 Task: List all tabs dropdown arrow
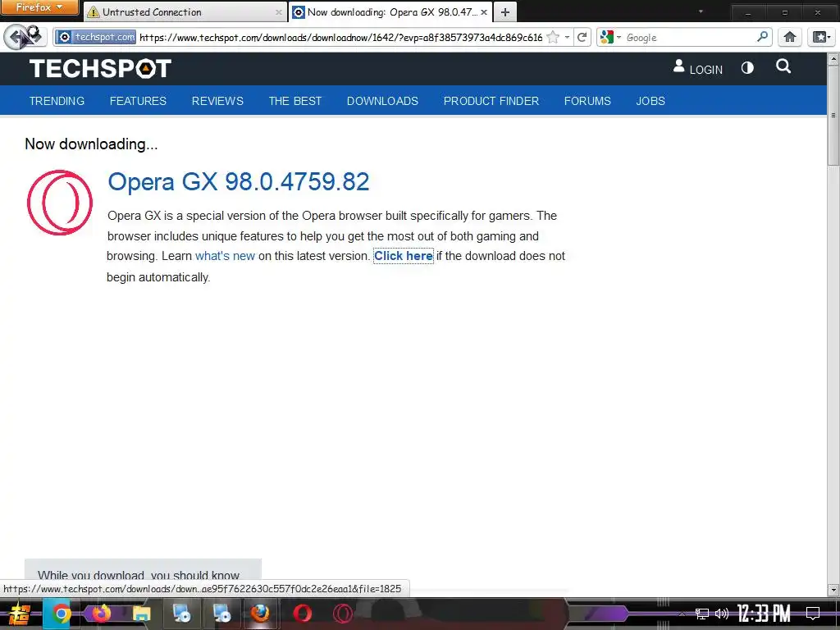pyautogui.click(x=701, y=11)
